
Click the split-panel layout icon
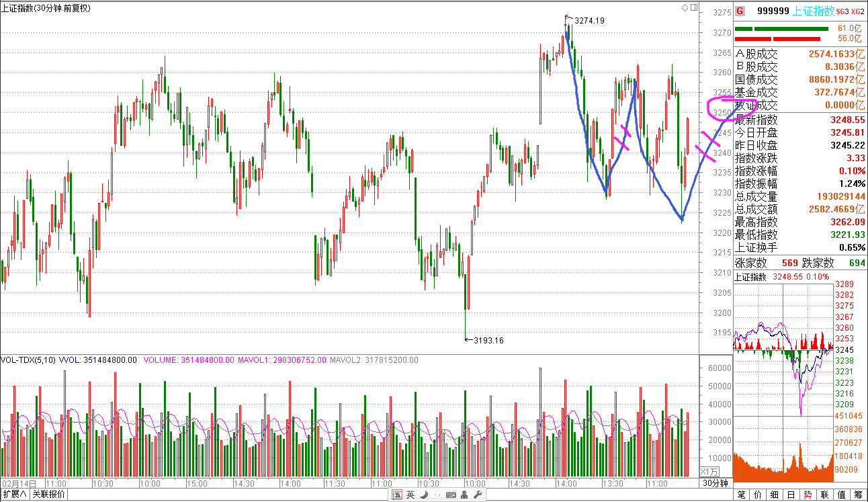693,8
